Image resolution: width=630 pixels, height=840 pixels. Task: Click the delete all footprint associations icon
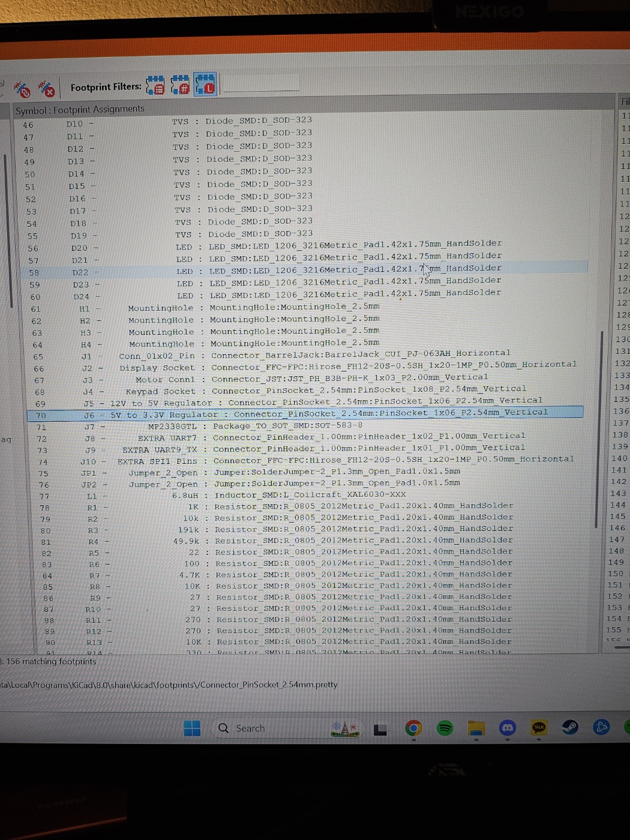[46, 89]
